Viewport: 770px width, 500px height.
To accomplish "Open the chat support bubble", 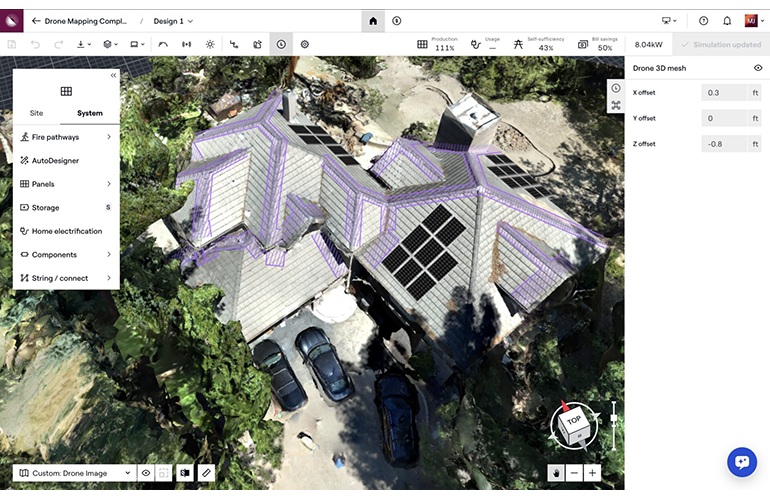I will 742,462.
